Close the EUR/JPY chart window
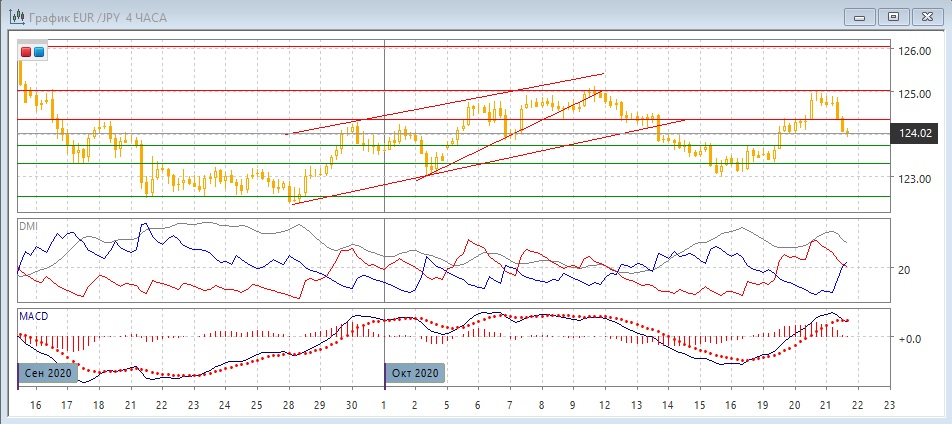The width and height of the screenshot is (952, 424). 926,16
